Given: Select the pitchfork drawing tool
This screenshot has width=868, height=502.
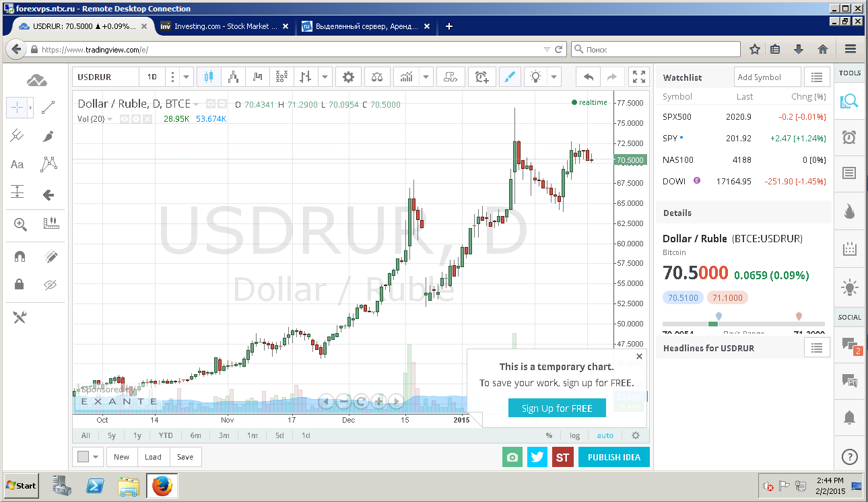Looking at the screenshot, I should (18, 135).
